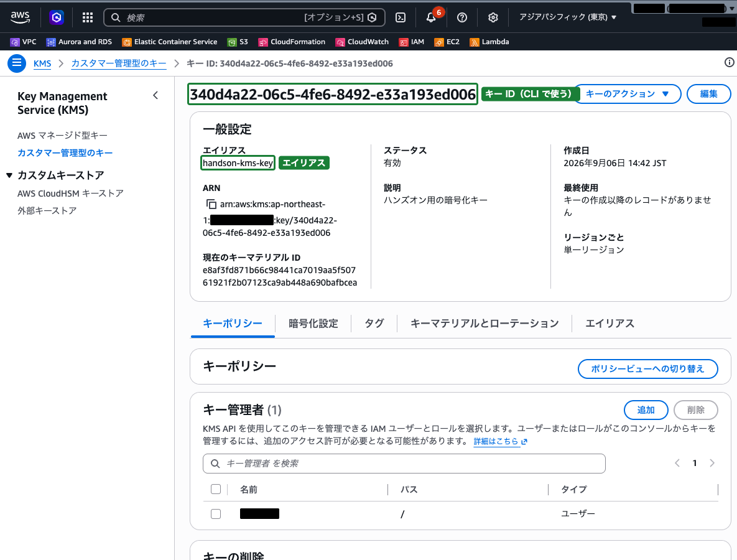This screenshot has height=560, width=737.
Task: Click the Elastic Container Service favorite icon
Action: coord(127,42)
